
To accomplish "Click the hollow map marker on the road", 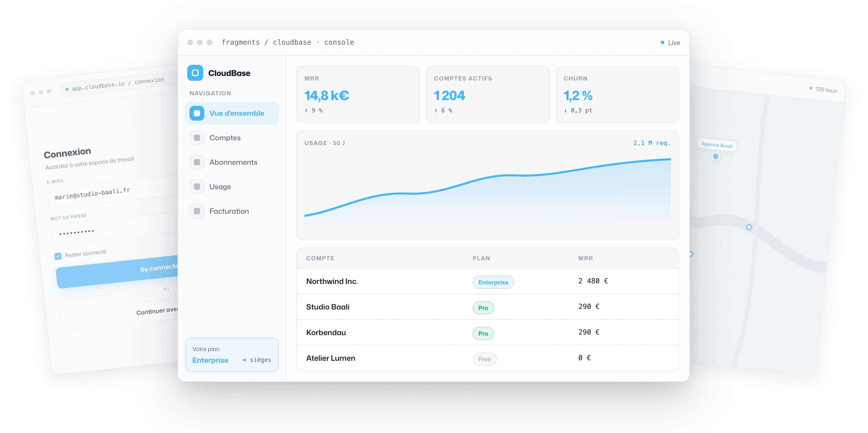I will 749,227.
